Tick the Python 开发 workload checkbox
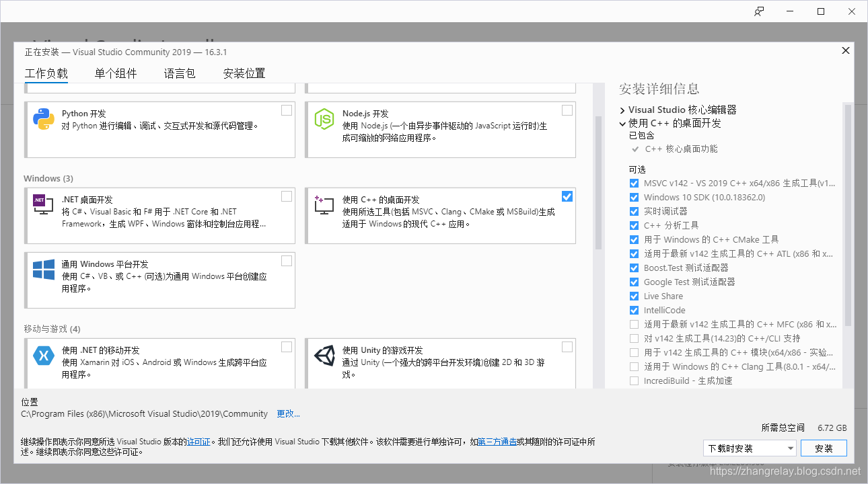 [x=287, y=110]
